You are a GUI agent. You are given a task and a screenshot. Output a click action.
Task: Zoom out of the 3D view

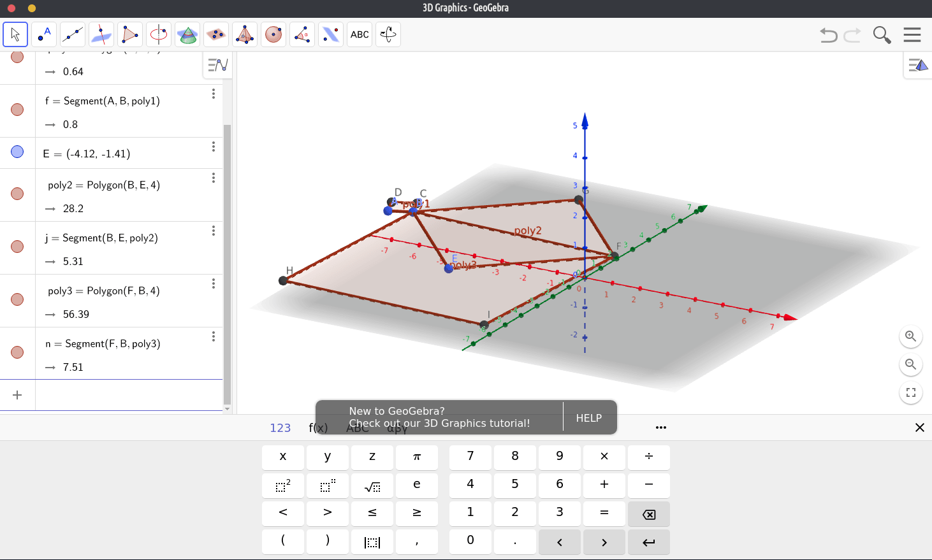click(911, 364)
